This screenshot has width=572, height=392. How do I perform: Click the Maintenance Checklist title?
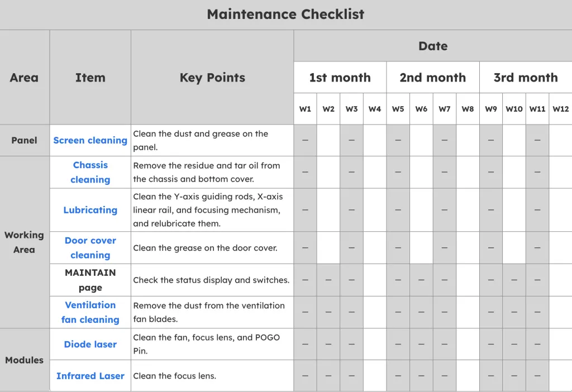(285, 14)
